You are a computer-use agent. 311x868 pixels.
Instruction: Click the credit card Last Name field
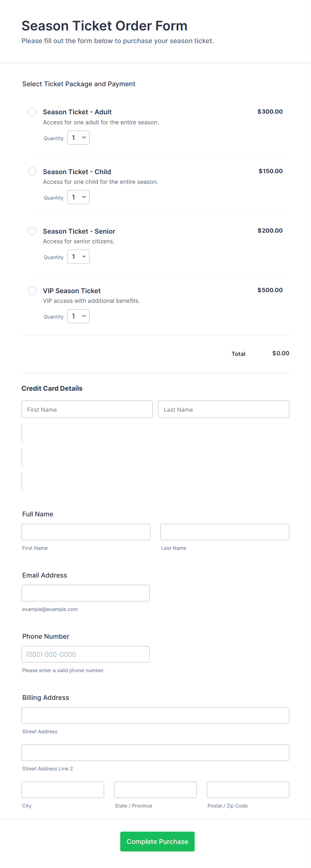click(223, 409)
